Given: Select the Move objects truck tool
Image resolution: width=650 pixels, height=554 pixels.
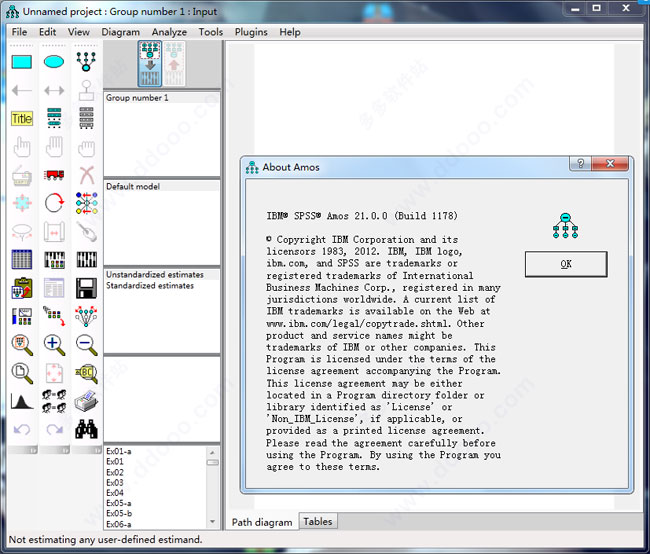Looking at the screenshot, I should point(54,175).
